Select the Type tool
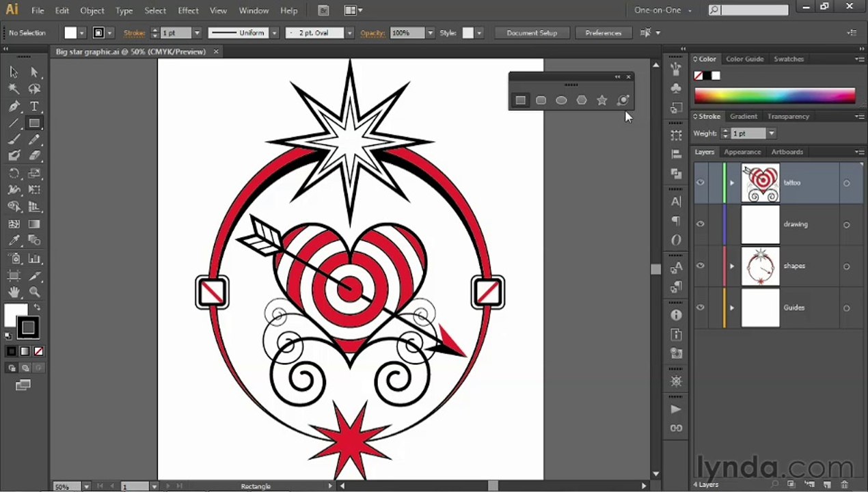 tap(34, 106)
